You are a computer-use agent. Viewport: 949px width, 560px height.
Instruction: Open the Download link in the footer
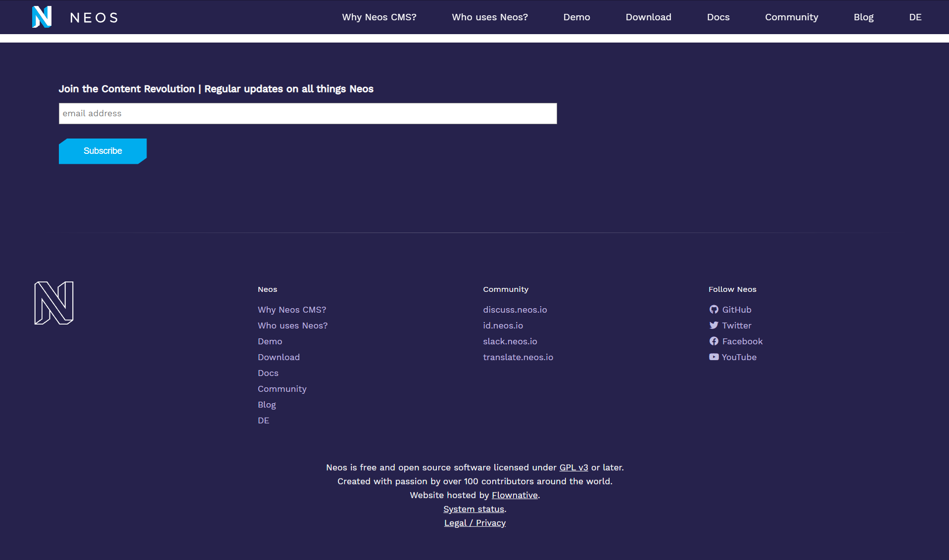point(279,357)
